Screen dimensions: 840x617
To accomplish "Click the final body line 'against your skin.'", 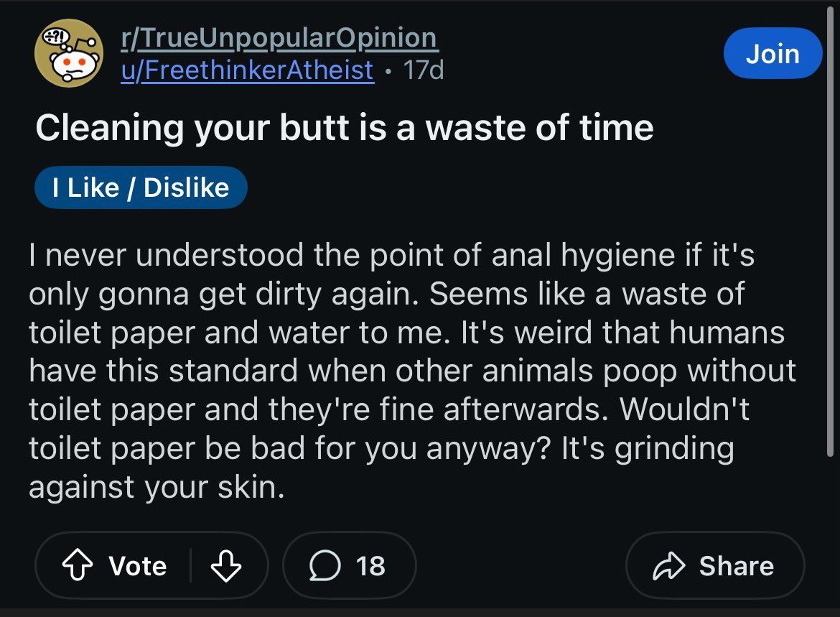I will pos(157,487).
